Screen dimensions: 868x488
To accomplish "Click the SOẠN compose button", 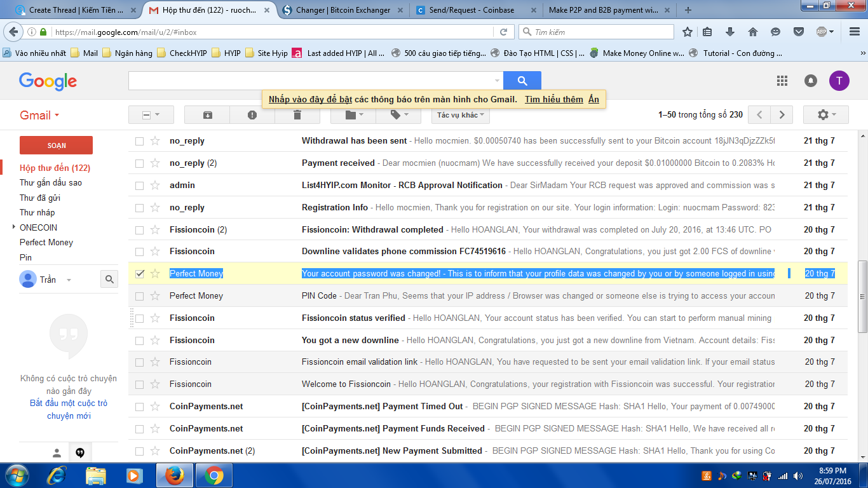I will 57,146.
